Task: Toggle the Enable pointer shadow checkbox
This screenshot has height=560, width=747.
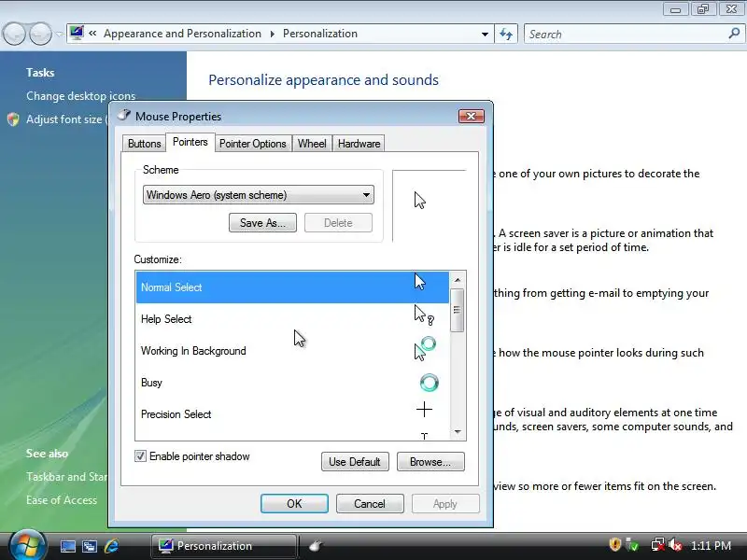Action: [x=140, y=456]
